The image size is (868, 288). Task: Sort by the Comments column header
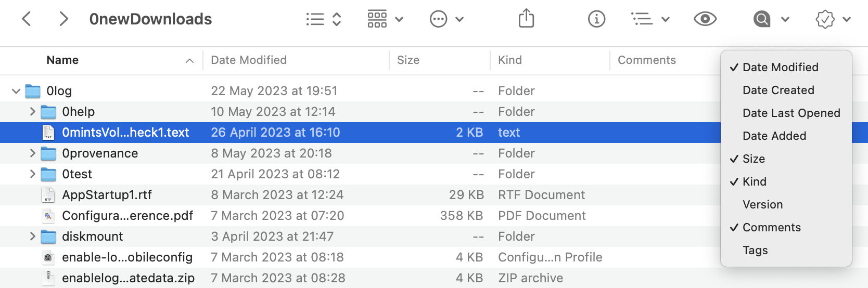(647, 60)
